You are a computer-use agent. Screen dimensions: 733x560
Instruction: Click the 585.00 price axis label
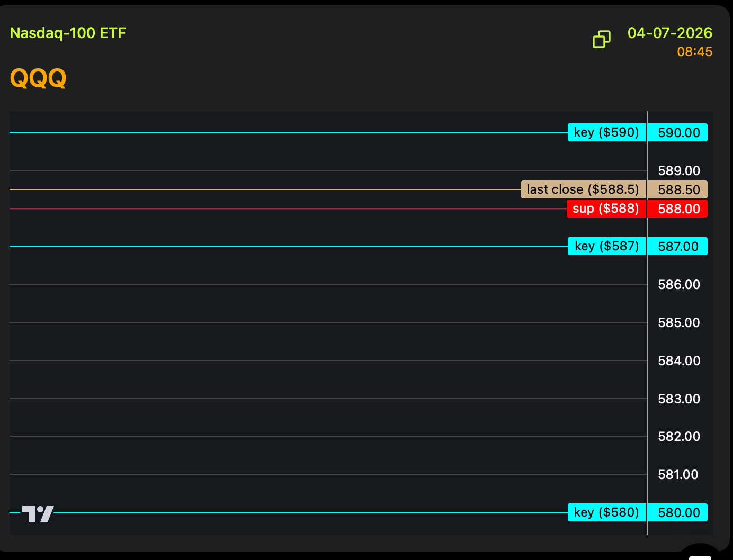point(678,323)
